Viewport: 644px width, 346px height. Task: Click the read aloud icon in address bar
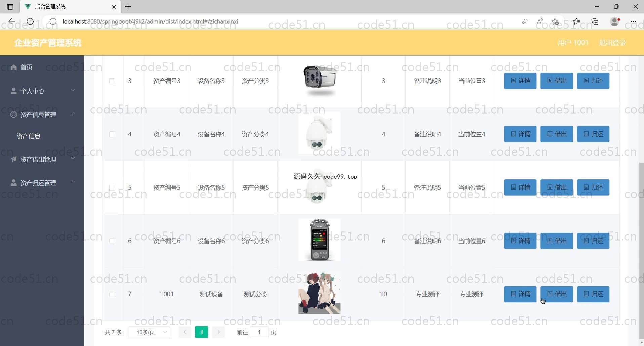point(540,21)
